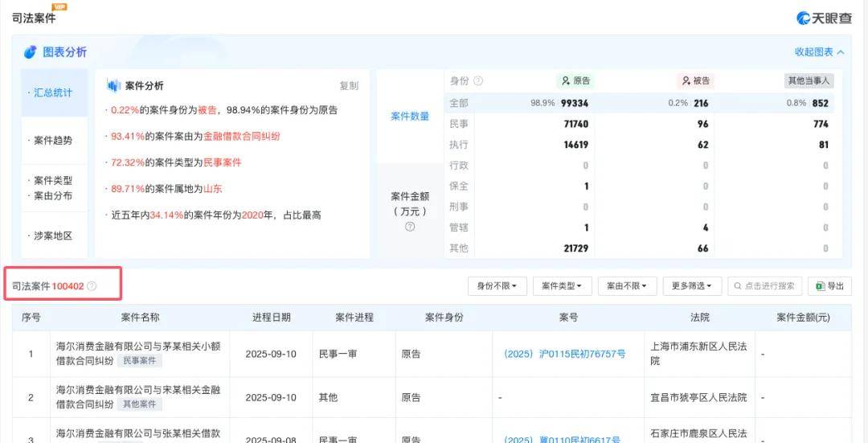Open the 案件类型 filter dropdown
868x443 pixels.
[x=562, y=286]
